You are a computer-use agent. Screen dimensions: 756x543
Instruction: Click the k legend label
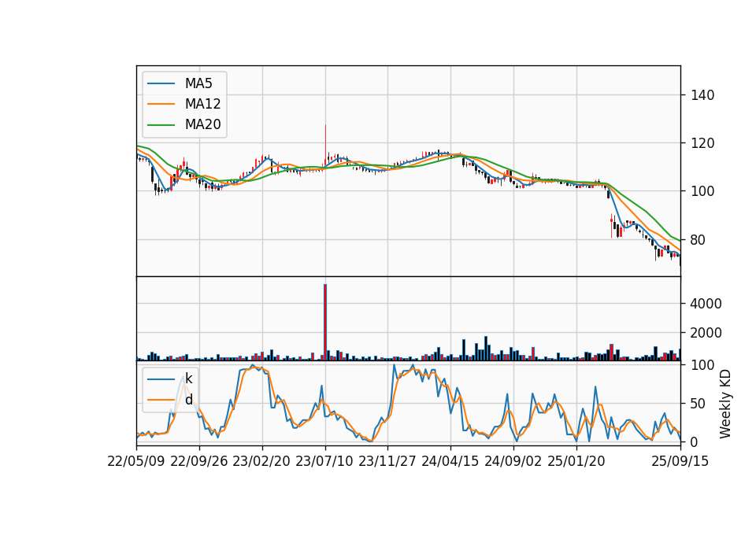coord(188,379)
